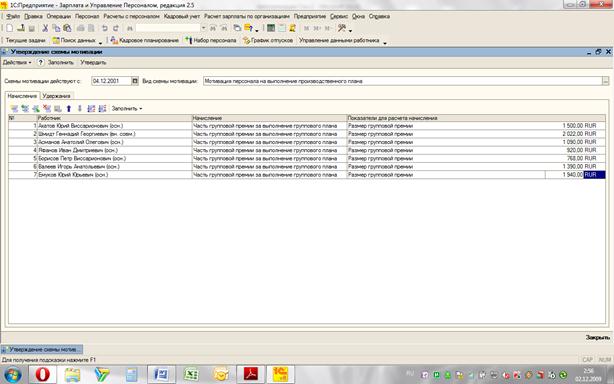Click the highlighted RUR cell in row 7
The height and width of the screenshot is (384, 614).
(594, 175)
